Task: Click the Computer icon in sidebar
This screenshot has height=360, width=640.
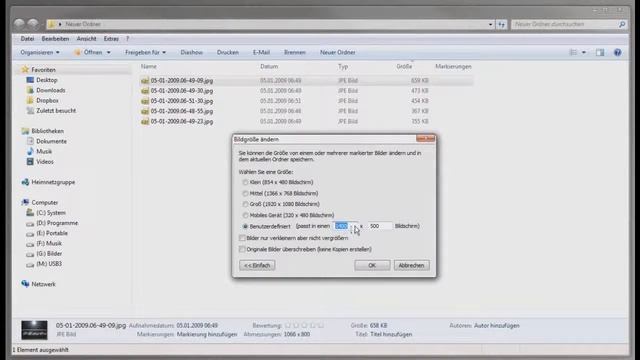Action: (25, 202)
